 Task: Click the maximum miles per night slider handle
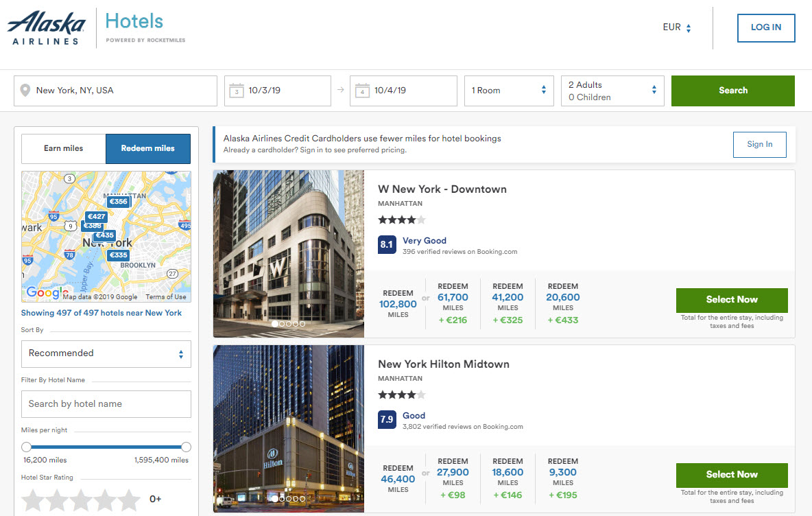pyautogui.click(x=186, y=447)
